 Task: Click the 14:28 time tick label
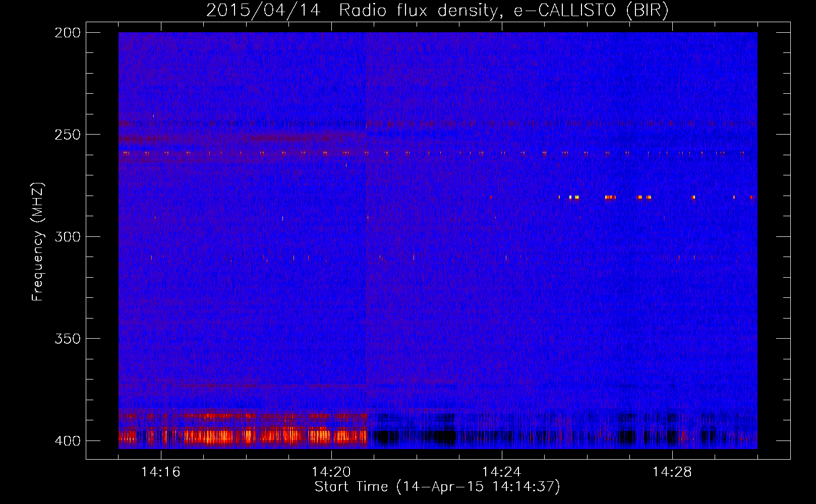click(672, 472)
